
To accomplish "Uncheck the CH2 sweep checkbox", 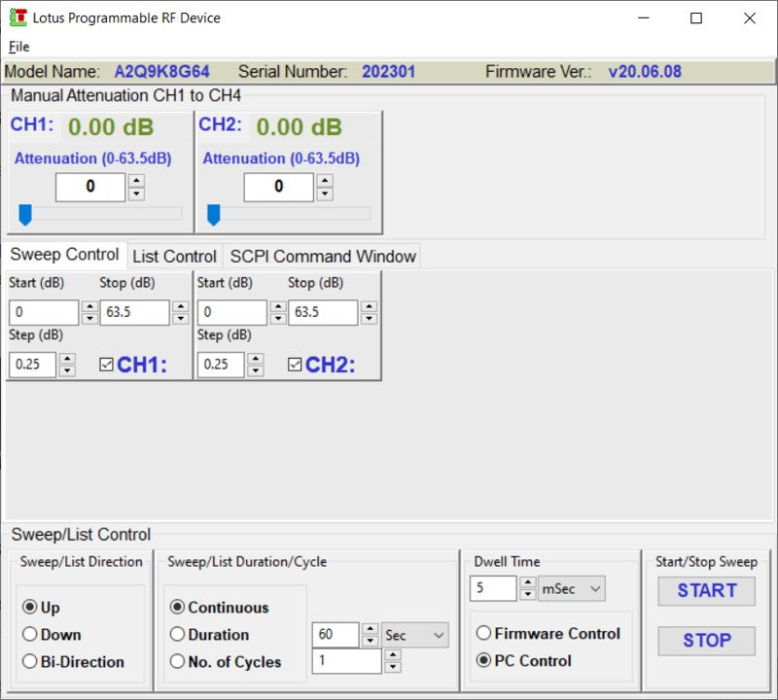I will tap(295, 365).
